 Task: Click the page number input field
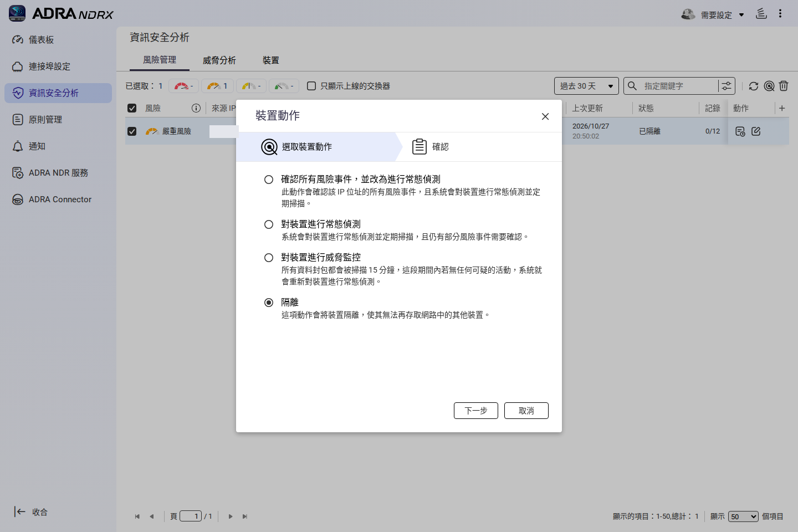point(191,516)
